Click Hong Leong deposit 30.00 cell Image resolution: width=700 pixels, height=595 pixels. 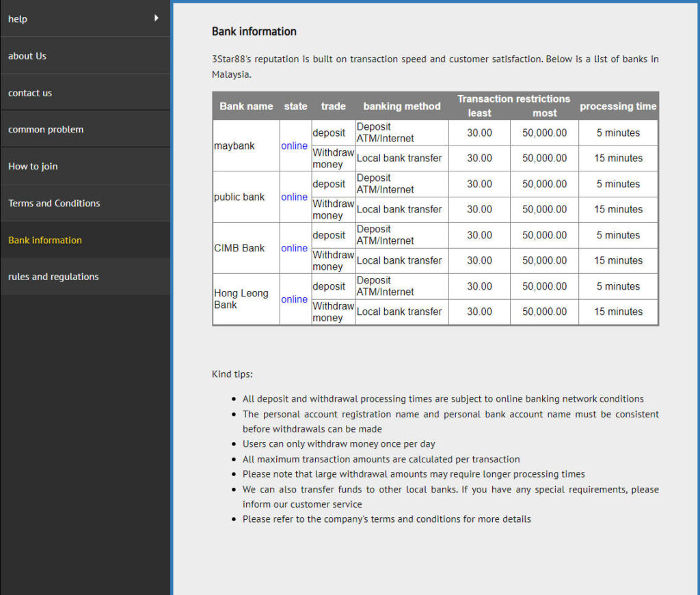tap(479, 286)
